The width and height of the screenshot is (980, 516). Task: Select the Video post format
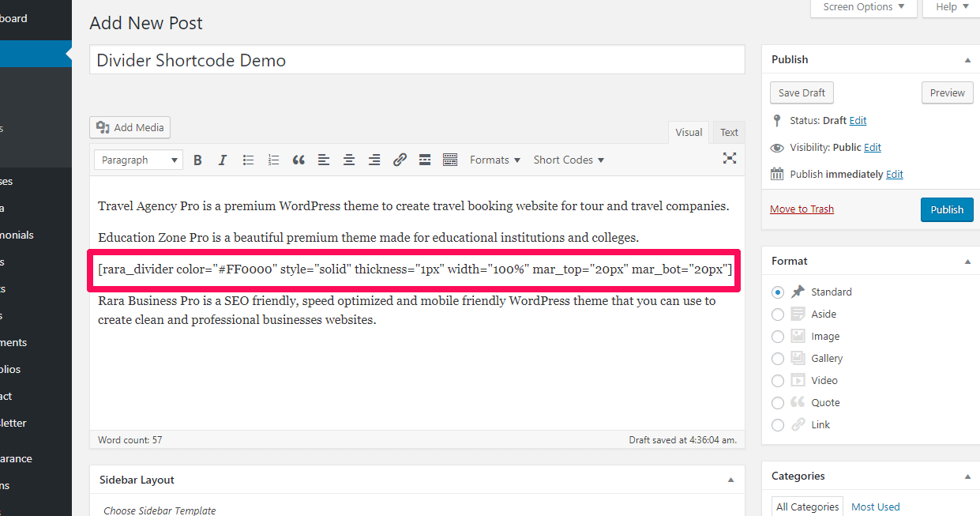click(778, 381)
